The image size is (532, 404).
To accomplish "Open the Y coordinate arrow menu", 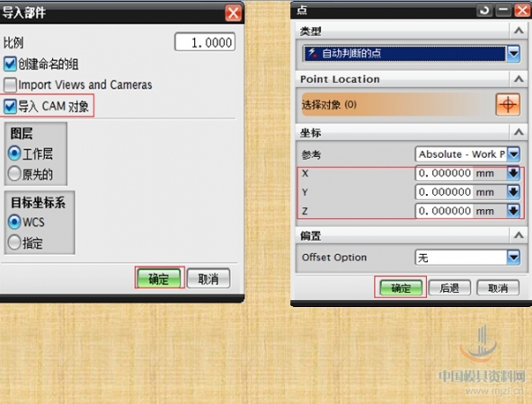I will point(513,192).
